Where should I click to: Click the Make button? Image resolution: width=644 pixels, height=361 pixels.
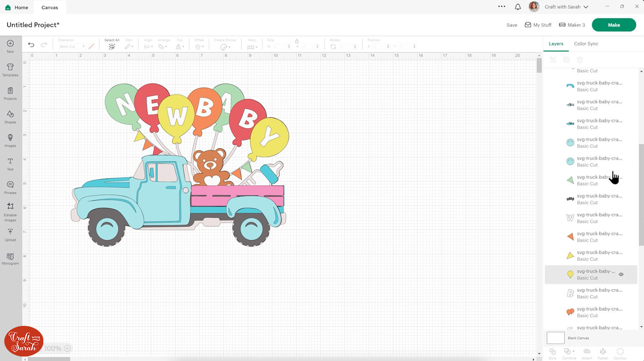(614, 24)
